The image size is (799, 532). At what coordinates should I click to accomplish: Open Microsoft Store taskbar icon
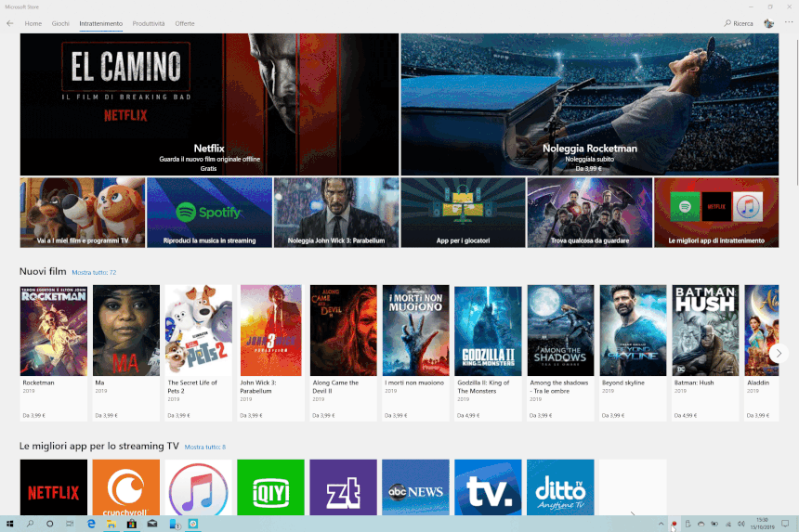[132, 524]
